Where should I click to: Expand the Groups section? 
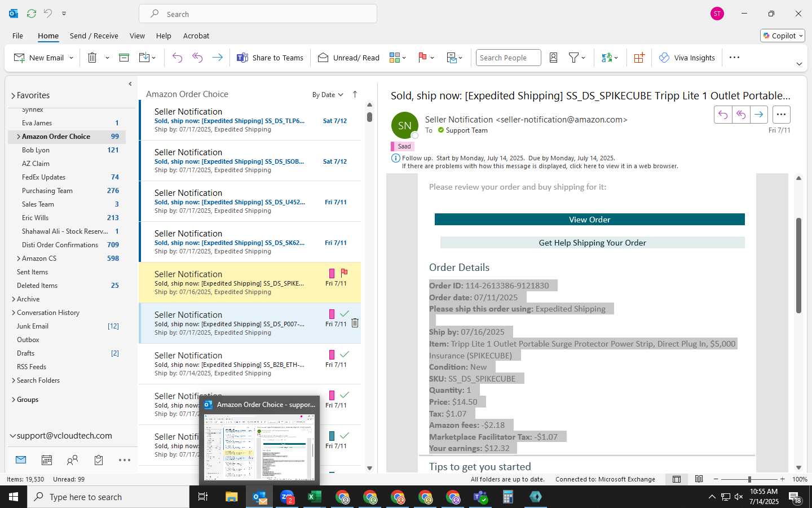14,400
